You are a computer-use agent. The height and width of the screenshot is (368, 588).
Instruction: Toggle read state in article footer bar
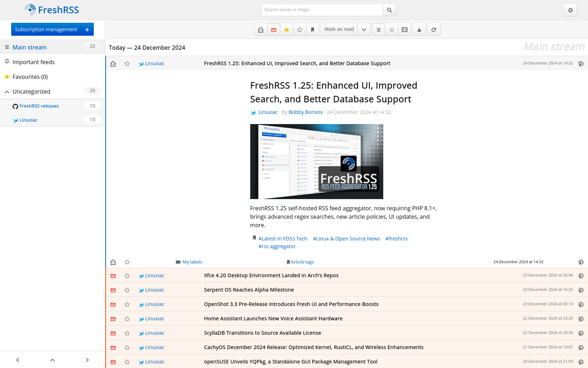(x=113, y=262)
